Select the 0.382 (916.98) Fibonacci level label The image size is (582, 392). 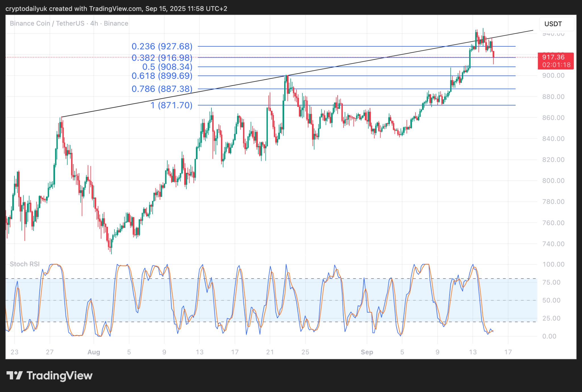point(162,58)
